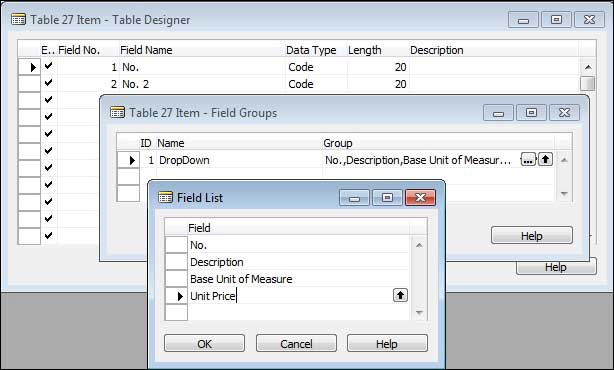Click the Field Groups window title icon
The height and width of the screenshot is (370, 614).
117,113
